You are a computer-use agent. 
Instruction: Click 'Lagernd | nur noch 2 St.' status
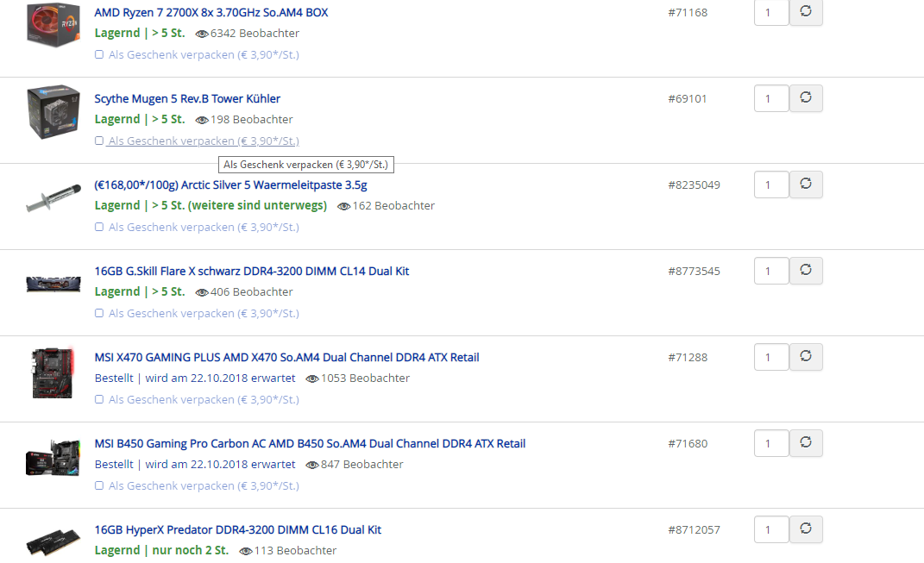(x=161, y=550)
